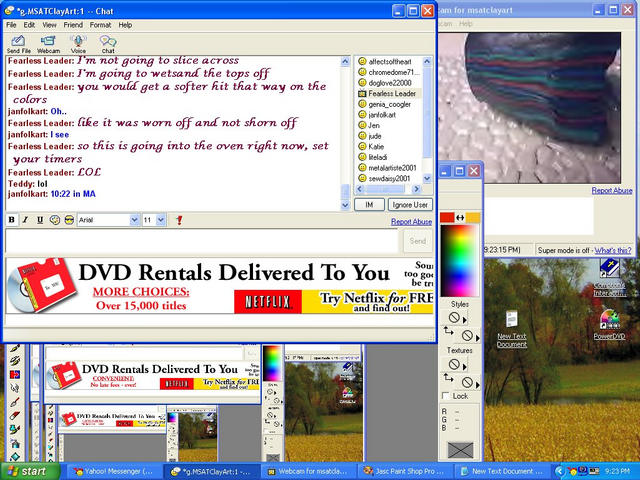Open the foreground Styles flyout arrow

[x=465, y=320]
